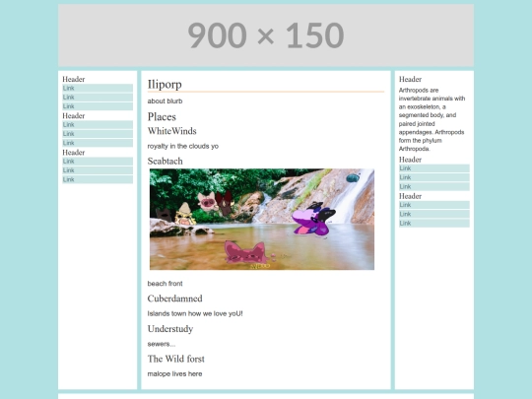
Task: Open first Link under middle Header, left sidebar
Action: pos(98,125)
